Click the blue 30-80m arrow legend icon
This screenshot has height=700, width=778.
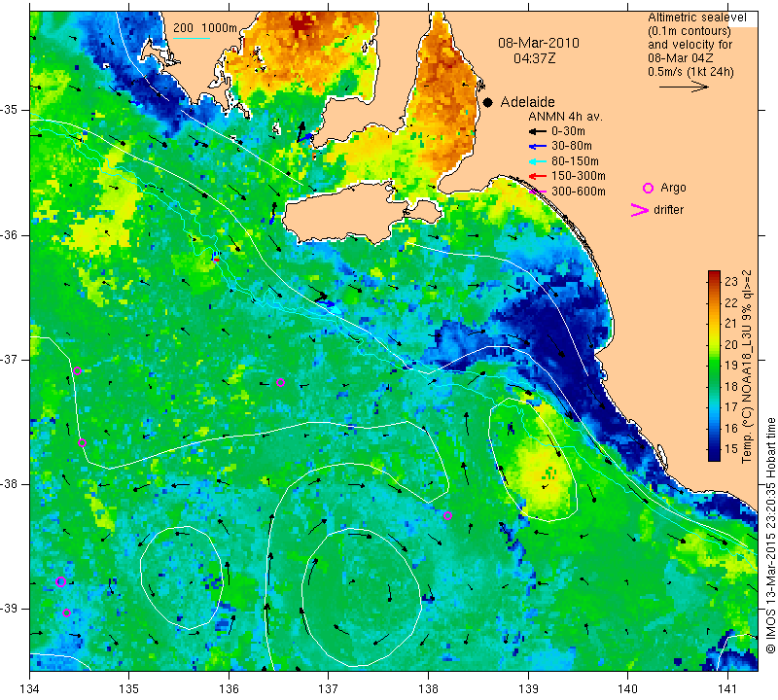click(538, 147)
